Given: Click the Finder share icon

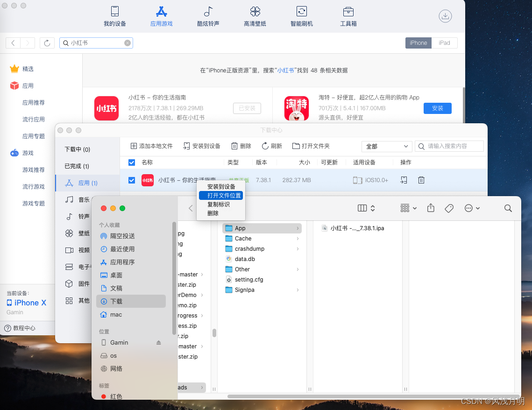Looking at the screenshot, I should [431, 208].
